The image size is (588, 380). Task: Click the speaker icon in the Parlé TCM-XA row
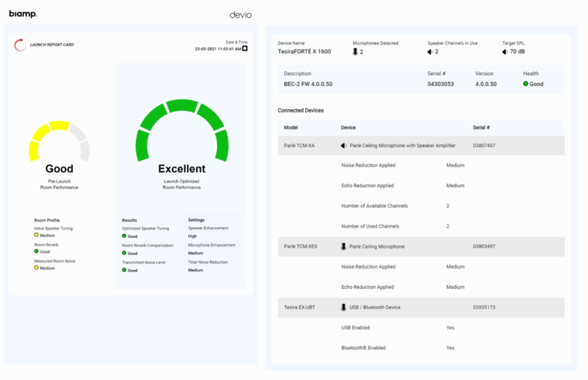point(344,146)
